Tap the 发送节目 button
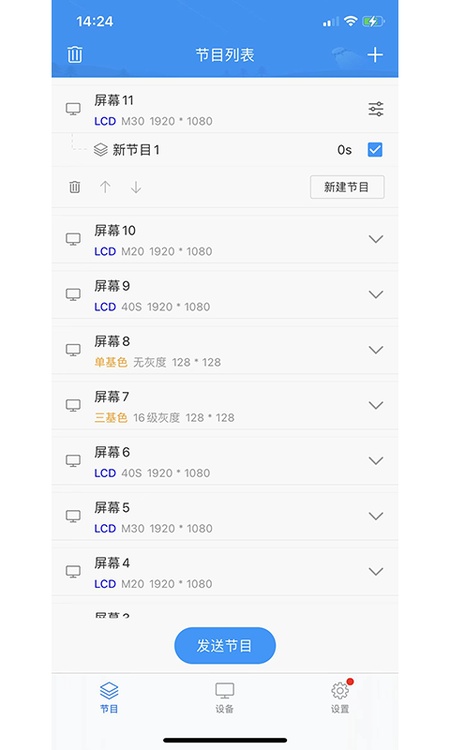Screen dimensions: 450x750 225,646
